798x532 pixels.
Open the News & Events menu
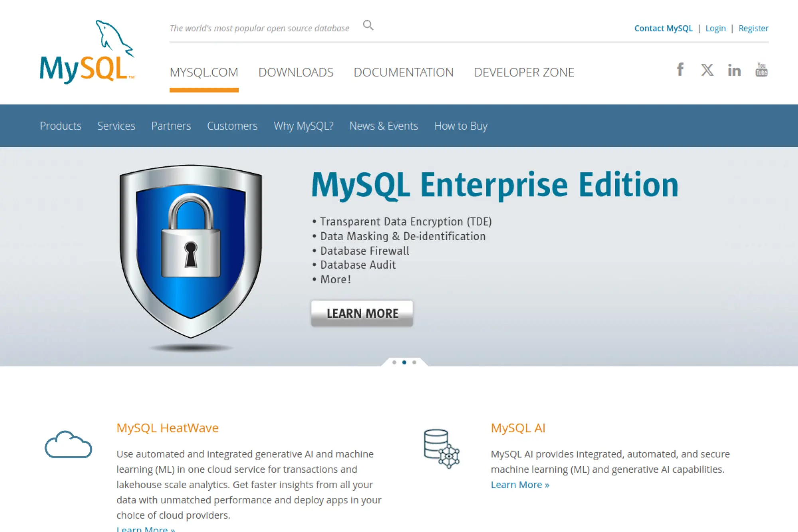tap(383, 126)
